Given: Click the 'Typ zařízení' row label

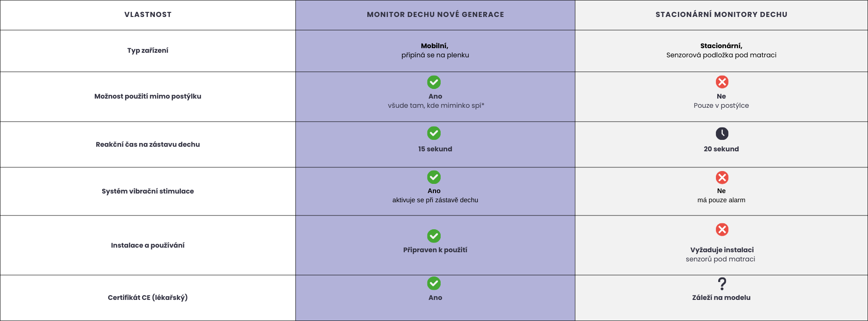Looking at the screenshot, I should 148,50.
